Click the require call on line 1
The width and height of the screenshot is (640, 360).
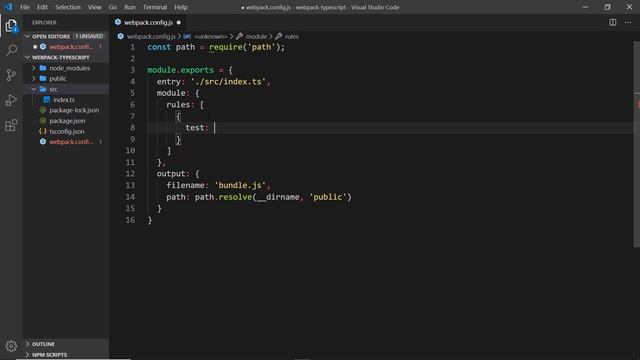pos(225,47)
